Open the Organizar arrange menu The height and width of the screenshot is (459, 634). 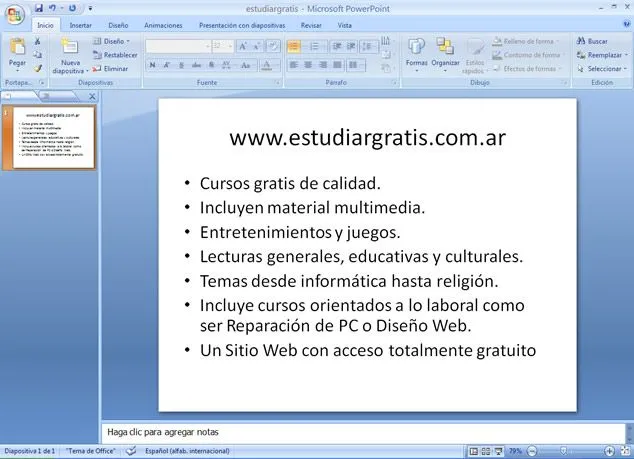pos(445,55)
